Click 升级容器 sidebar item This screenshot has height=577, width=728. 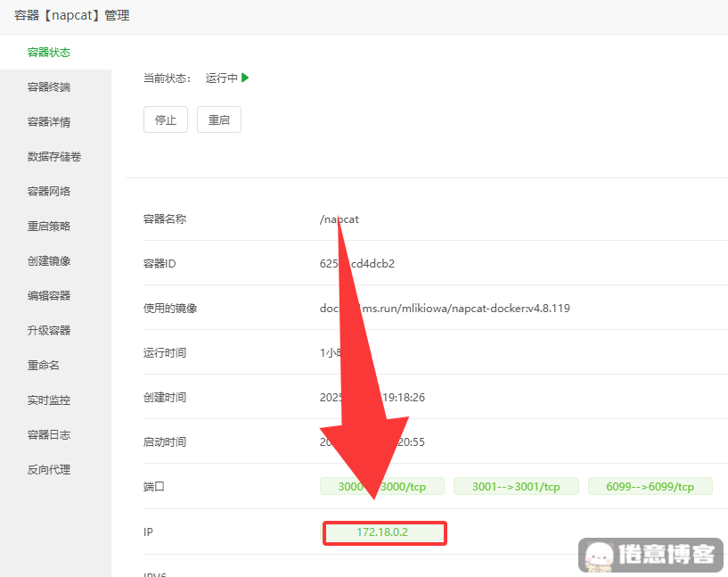pyautogui.click(x=49, y=331)
